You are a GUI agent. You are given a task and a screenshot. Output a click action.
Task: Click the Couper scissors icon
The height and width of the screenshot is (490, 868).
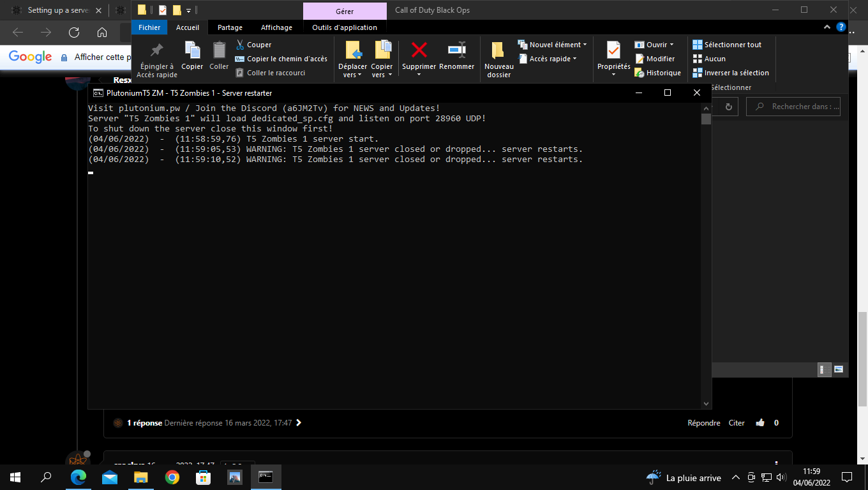pos(240,45)
